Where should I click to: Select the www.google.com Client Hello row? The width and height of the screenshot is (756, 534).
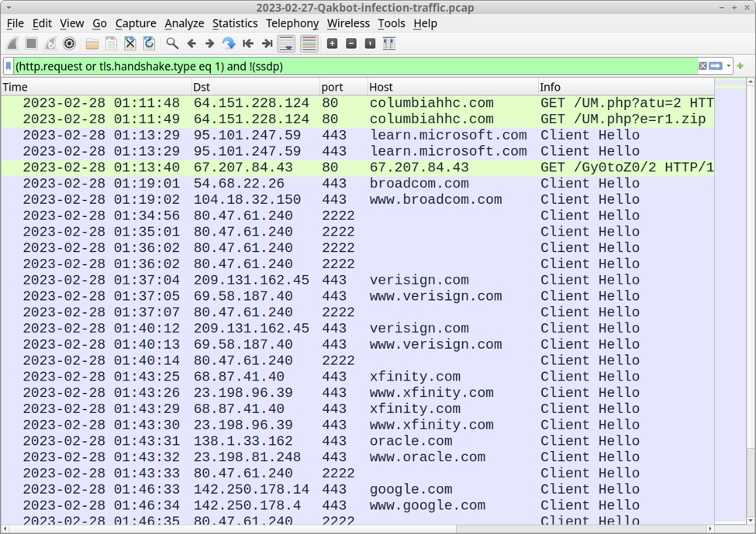pos(357,505)
